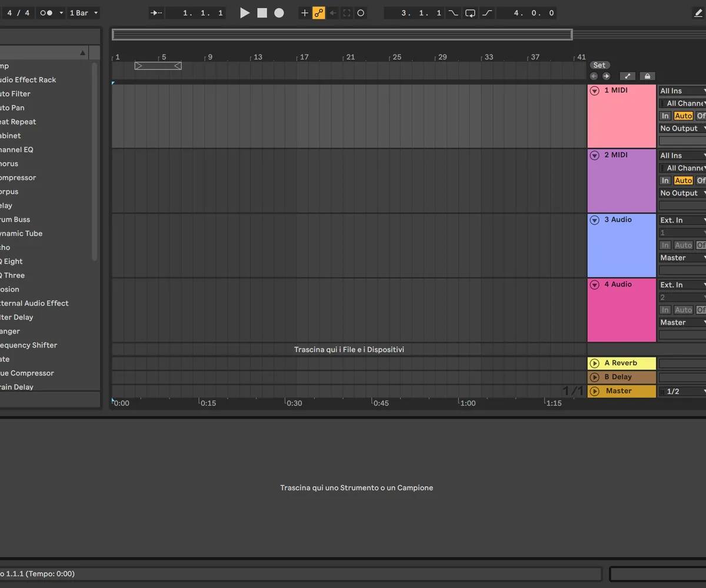This screenshot has width=706, height=588.
Task: Open the 1 Bar quantization menu
Action: (84, 13)
